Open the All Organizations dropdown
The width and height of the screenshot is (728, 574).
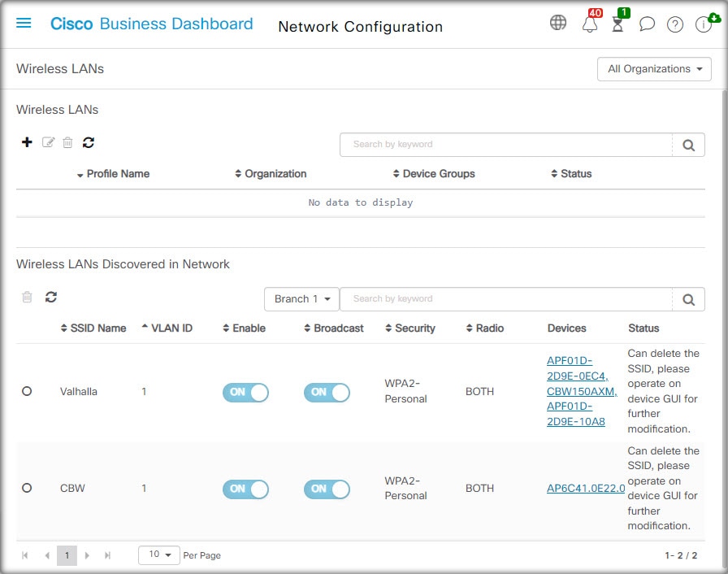tap(654, 69)
